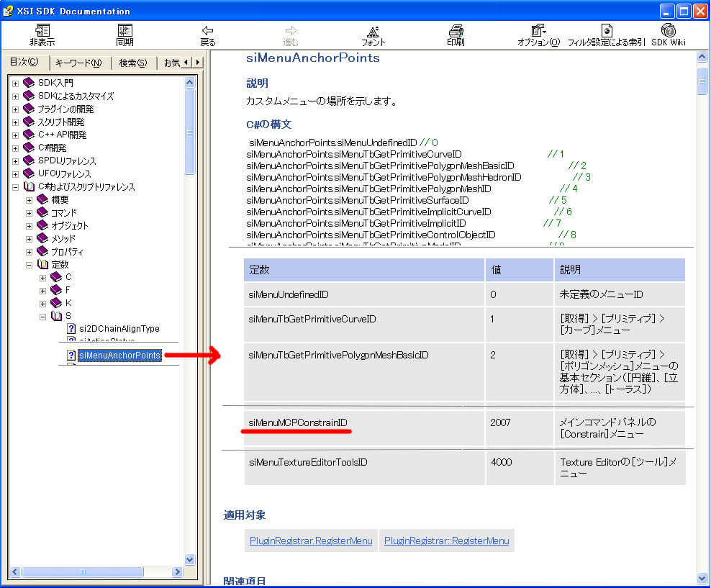Click the value 4000 table cell
The image size is (711, 588).
tap(520, 467)
